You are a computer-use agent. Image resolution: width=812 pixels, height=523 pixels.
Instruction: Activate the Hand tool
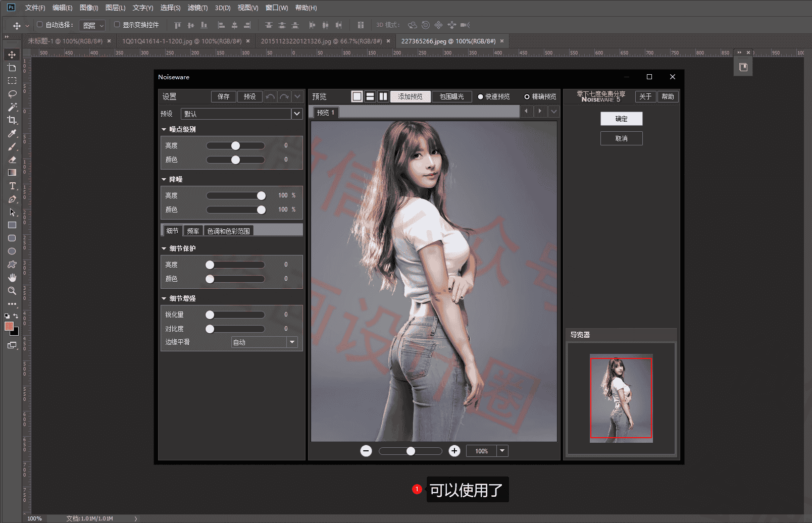(x=12, y=278)
